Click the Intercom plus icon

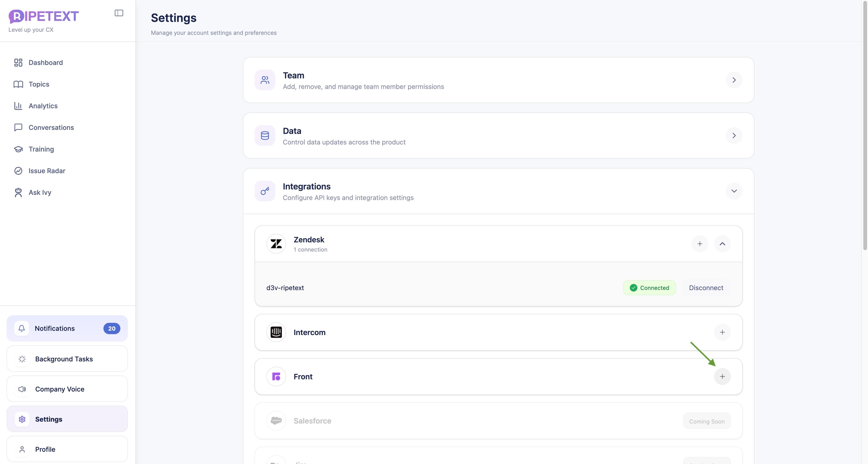pyautogui.click(x=722, y=332)
